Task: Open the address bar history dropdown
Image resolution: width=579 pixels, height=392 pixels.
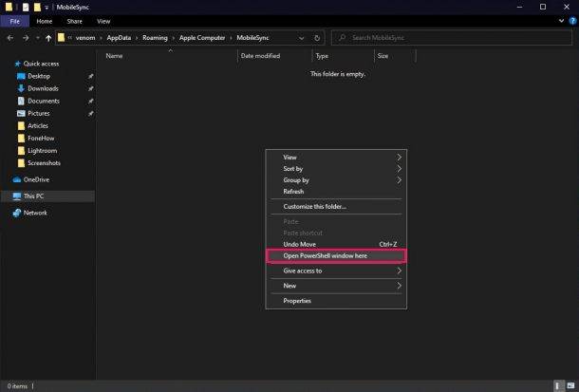Action: click(x=302, y=38)
